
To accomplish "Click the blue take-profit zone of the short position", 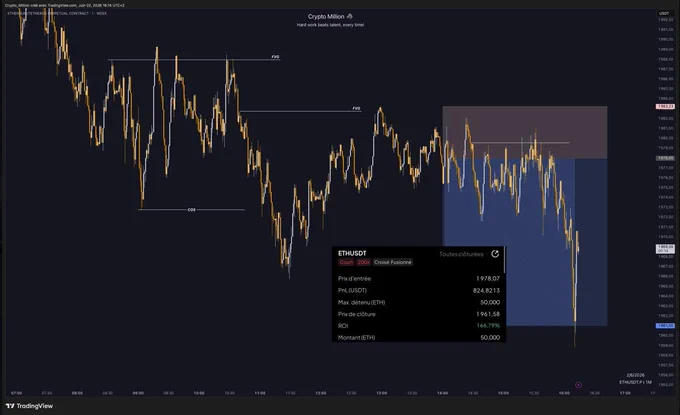I will point(525,242).
